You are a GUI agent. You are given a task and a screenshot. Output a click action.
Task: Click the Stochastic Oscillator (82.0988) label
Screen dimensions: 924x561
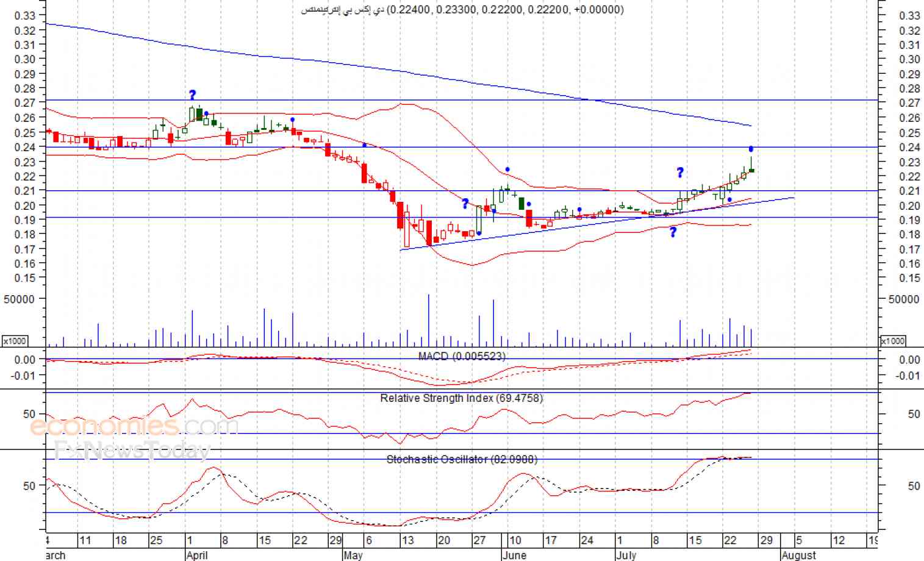click(462, 459)
